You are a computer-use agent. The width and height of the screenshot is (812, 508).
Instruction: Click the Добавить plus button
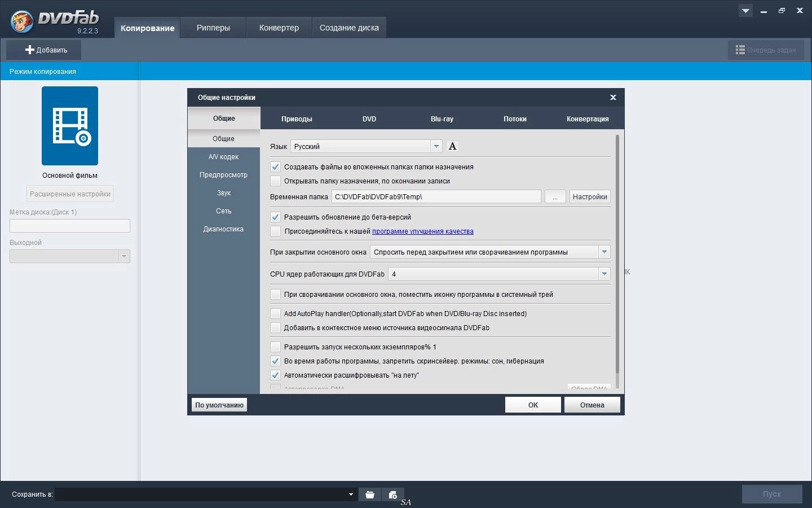coord(43,50)
